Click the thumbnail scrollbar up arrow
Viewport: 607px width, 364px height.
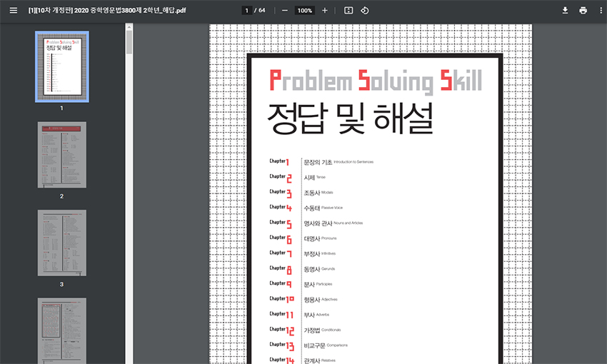129,26
